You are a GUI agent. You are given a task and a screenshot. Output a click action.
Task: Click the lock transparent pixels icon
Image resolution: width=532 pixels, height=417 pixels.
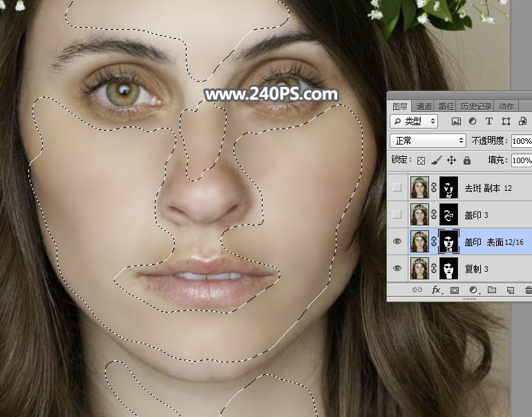tap(420, 160)
